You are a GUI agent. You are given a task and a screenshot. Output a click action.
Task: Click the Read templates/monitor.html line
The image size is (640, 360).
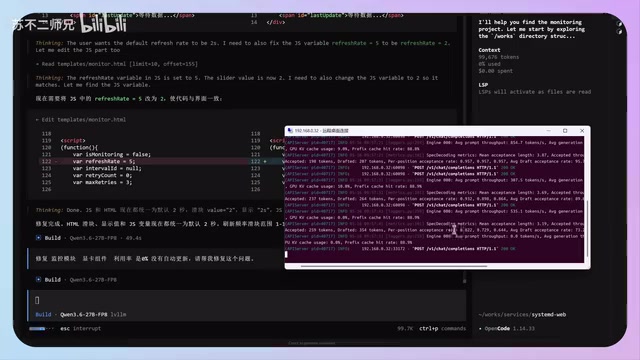point(117,64)
